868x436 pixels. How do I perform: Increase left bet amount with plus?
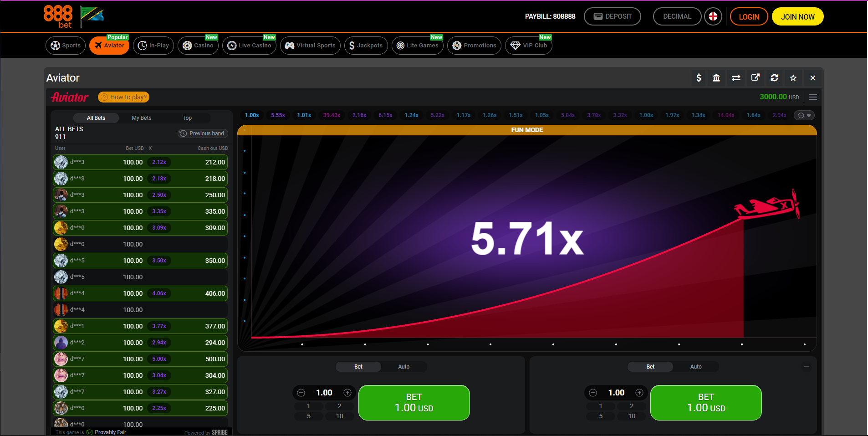(347, 393)
